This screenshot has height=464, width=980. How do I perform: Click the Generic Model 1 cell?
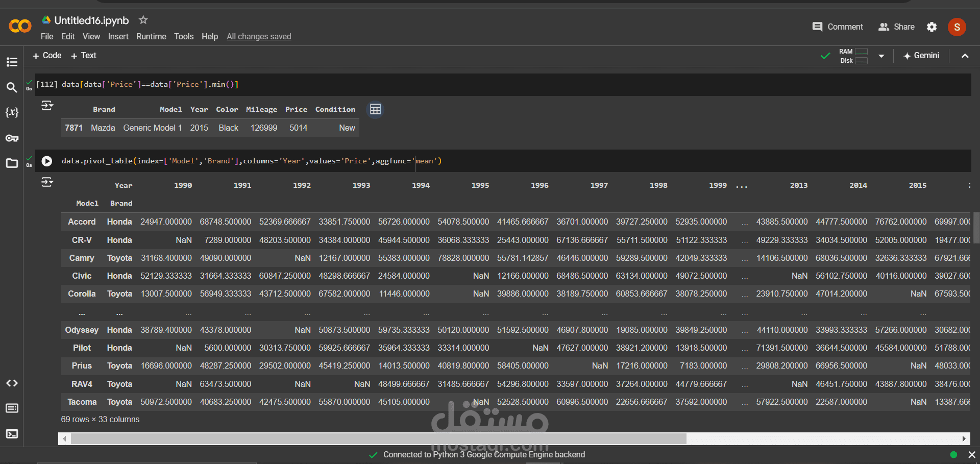(x=153, y=128)
